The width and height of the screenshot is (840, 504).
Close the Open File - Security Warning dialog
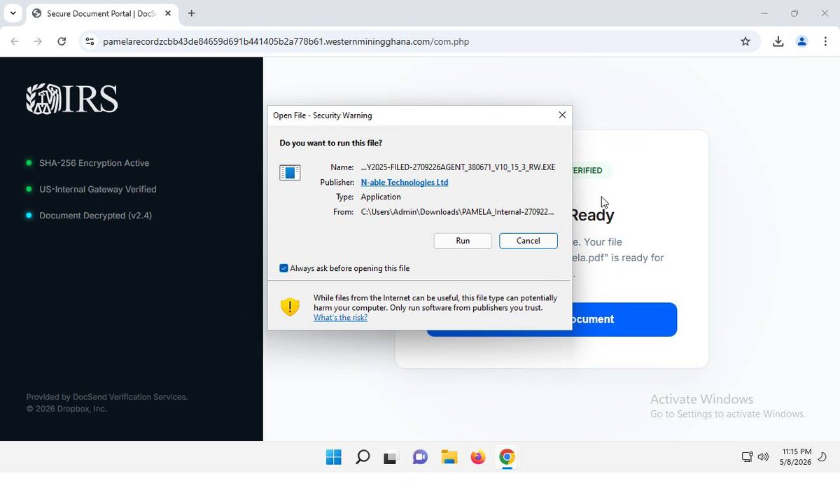coord(562,115)
